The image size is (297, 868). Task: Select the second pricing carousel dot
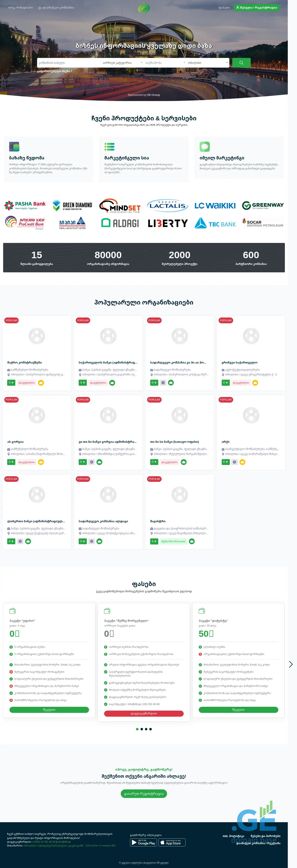[142, 729]
